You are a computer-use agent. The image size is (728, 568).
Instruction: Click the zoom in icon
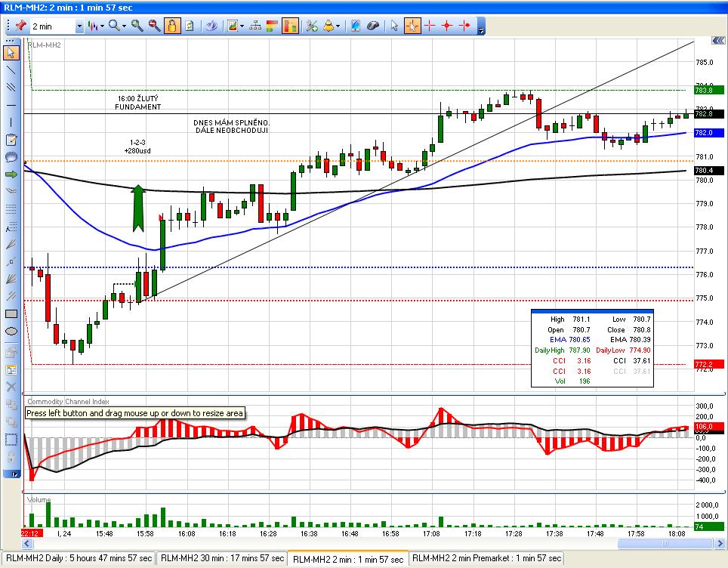137,26
